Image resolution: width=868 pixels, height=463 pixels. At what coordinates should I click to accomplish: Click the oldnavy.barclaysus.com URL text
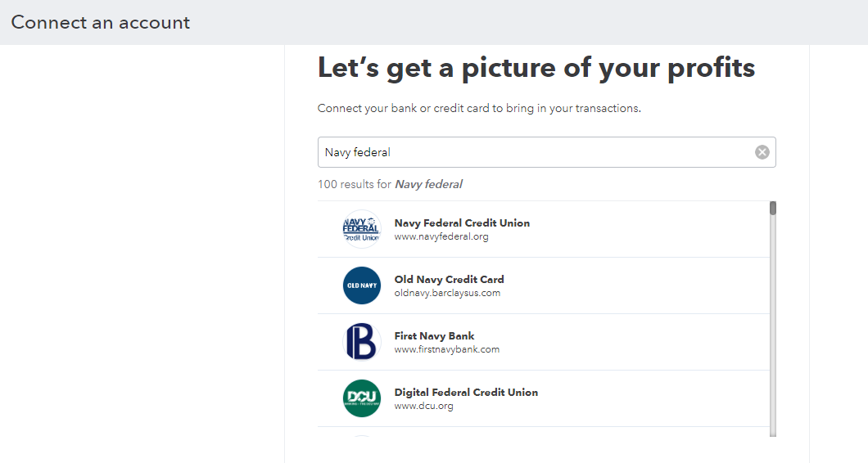tap(447, 293)
